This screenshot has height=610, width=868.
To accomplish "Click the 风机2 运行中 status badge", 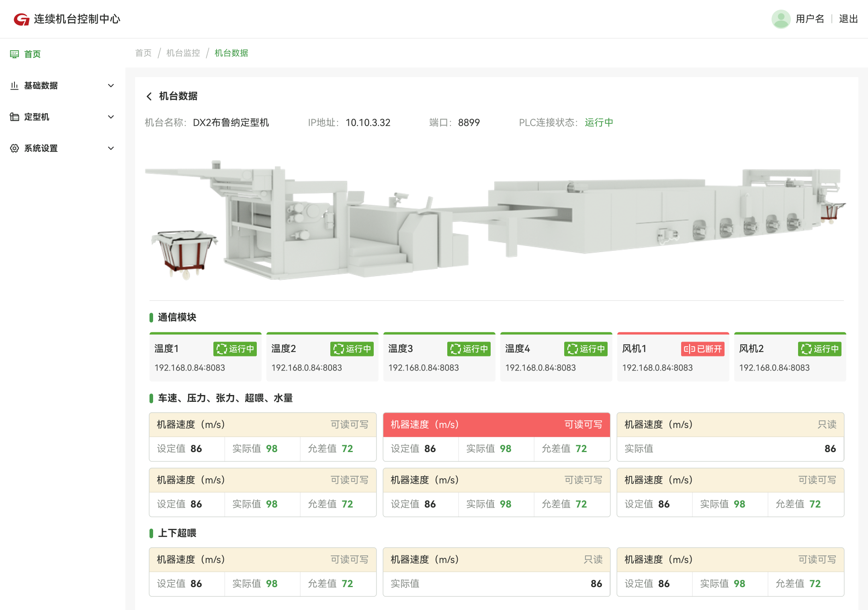I will pos(819,348).
